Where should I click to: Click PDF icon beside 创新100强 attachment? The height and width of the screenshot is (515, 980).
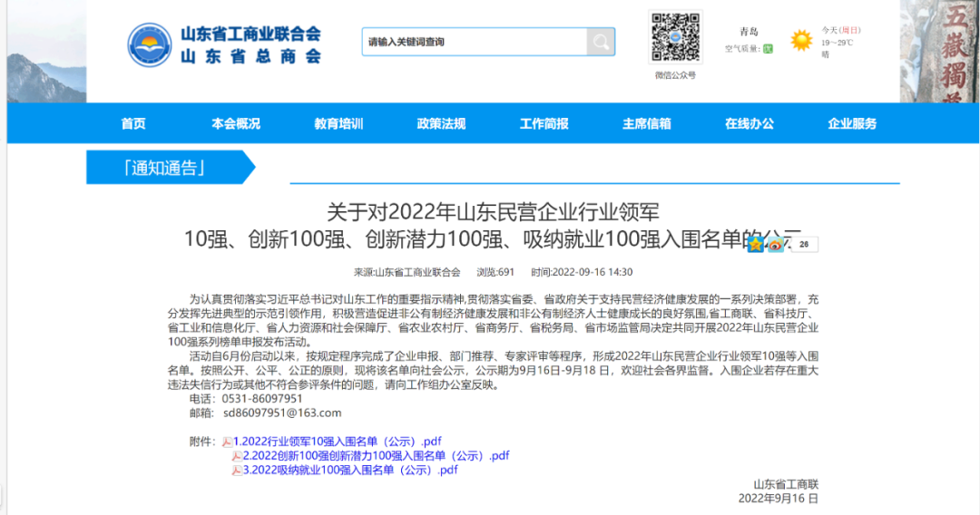coord(237,456)
